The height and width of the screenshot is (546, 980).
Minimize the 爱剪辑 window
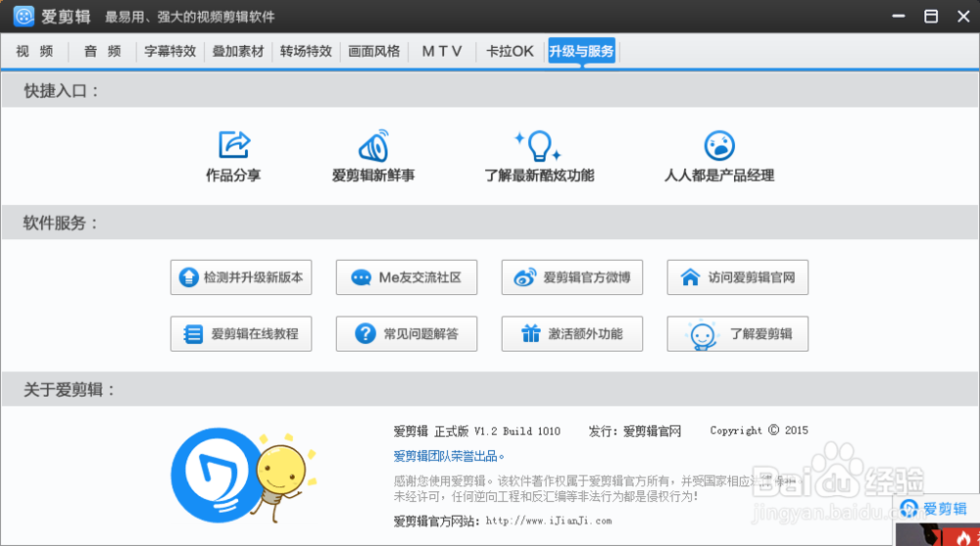coord(899,17)
